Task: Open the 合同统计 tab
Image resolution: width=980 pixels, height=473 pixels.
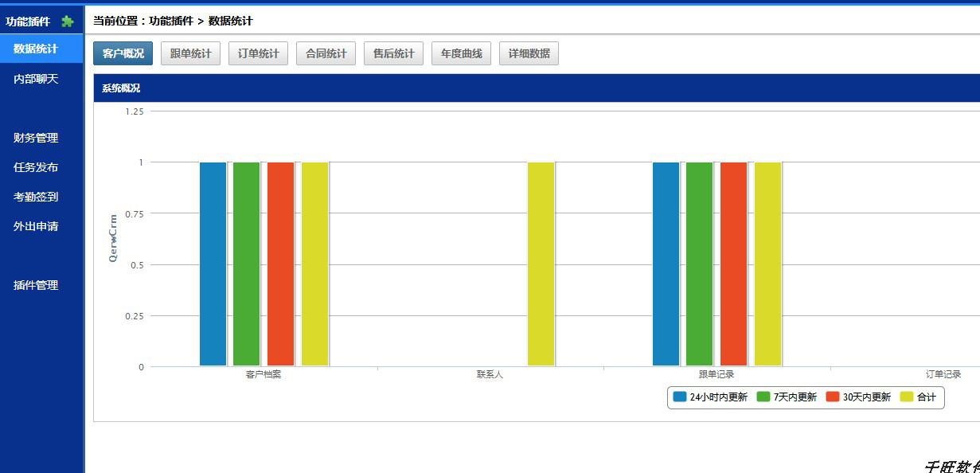Action: (x=326, y=54)
